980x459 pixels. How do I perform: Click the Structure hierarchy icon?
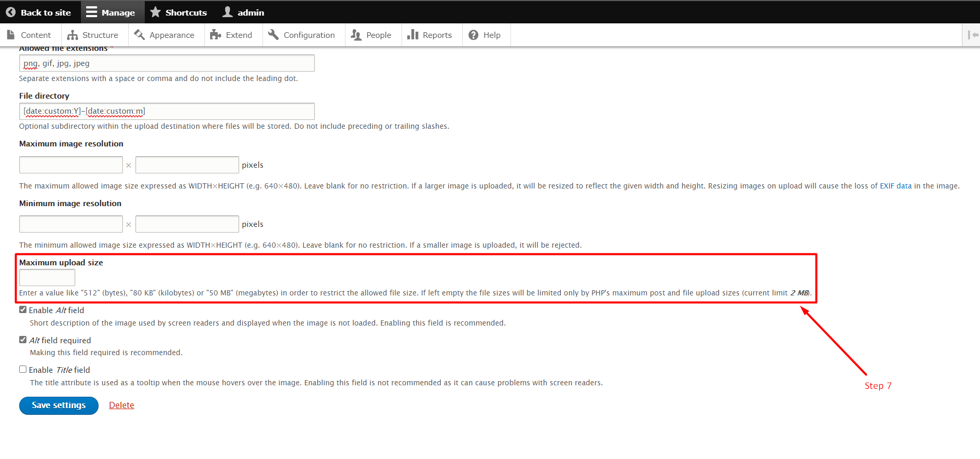(x=73, y=35)
